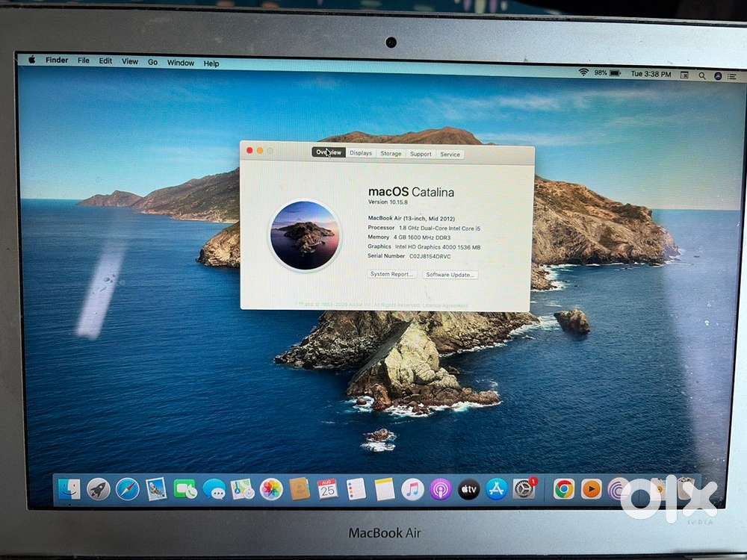
Task: Click Intel HD Graphics 4000 1536 MB text
Action: 437,247
